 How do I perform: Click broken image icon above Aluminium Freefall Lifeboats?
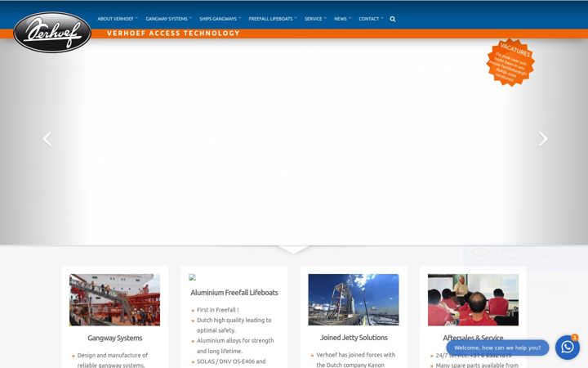[192, 277]
